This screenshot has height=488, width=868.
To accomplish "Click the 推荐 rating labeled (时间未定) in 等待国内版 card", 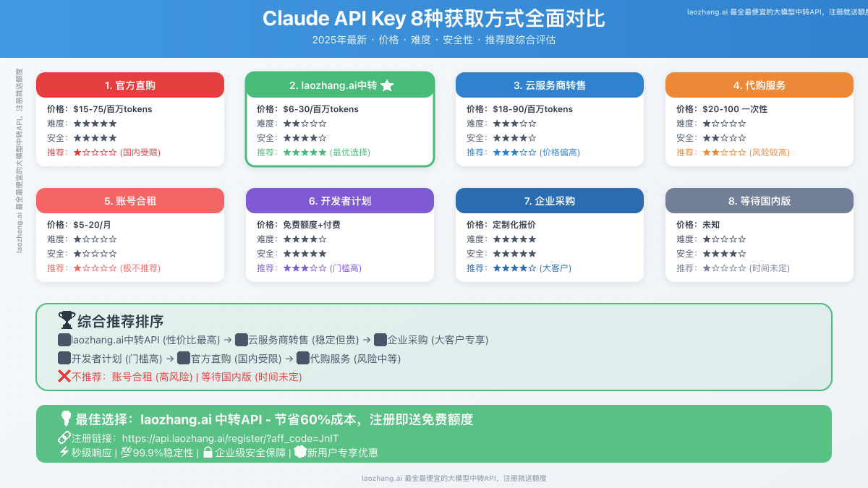I will (733, 268).
